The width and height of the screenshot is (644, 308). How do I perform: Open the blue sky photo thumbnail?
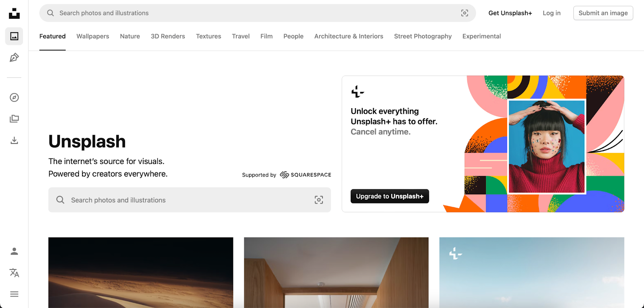point(532,273)
